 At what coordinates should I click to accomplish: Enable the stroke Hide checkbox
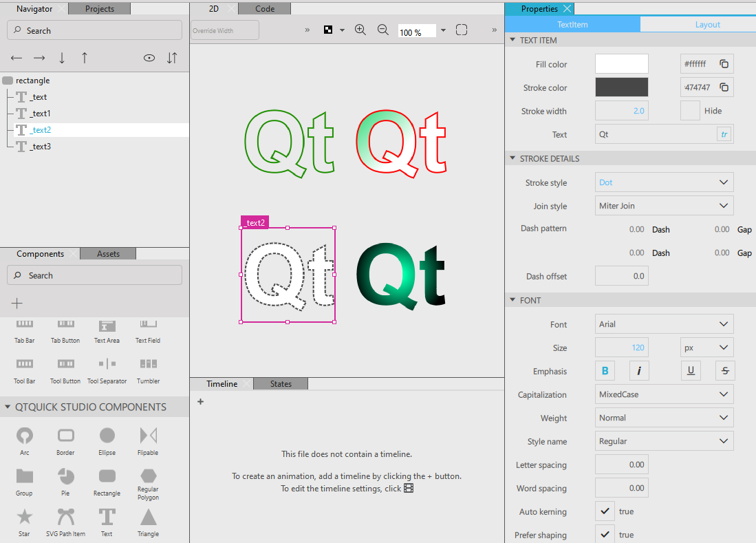click(x=690, y=111)
